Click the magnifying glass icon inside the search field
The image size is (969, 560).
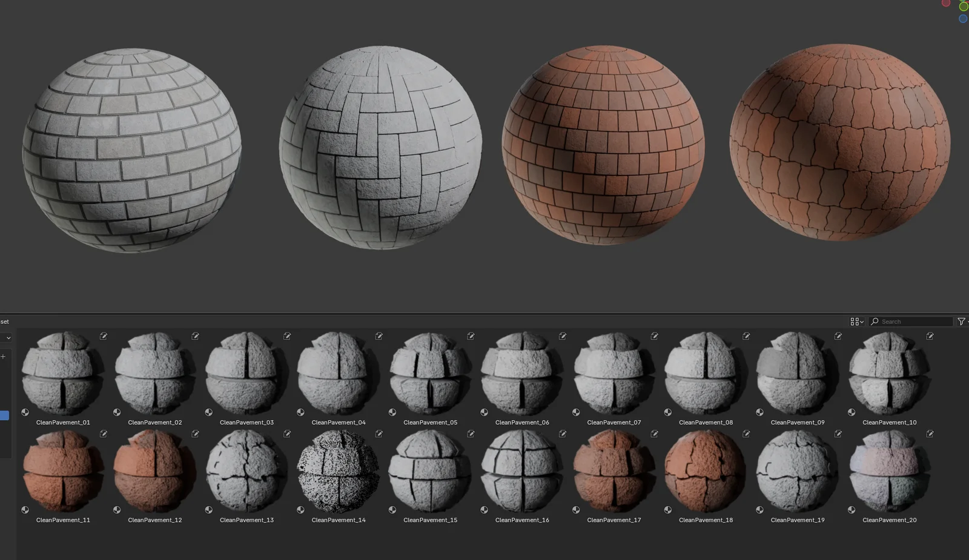coord(875,321)
